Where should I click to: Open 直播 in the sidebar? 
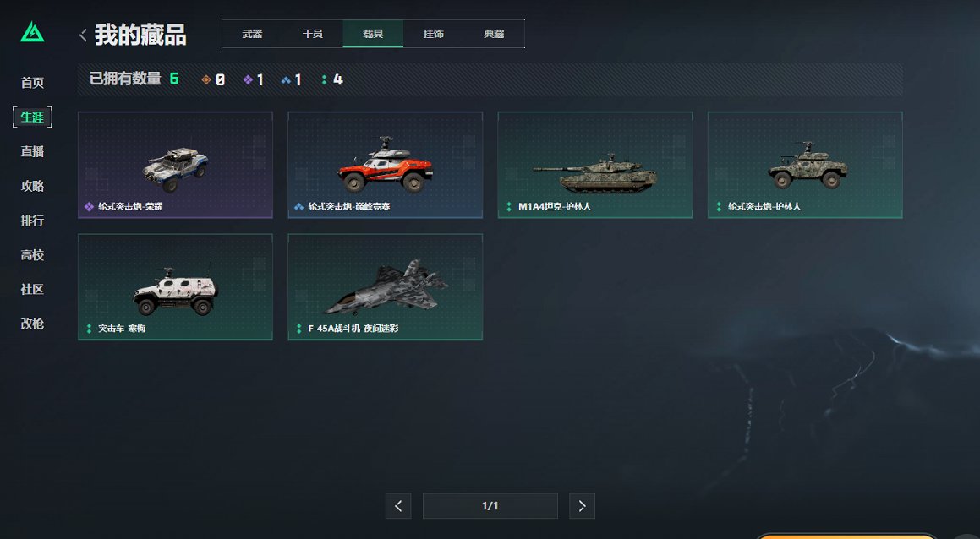click(32, 151)
